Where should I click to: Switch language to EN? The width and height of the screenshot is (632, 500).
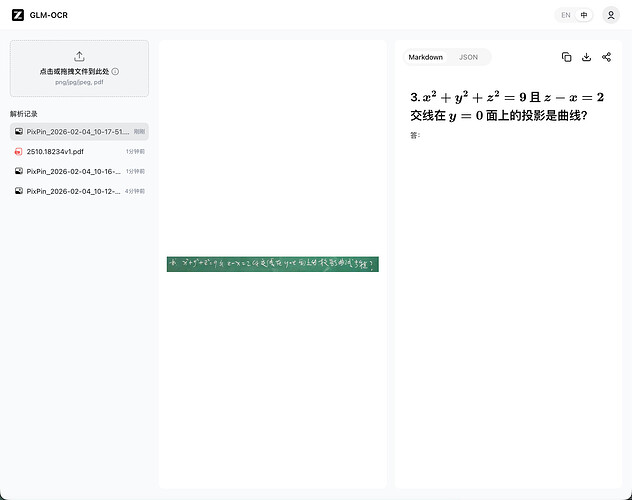point(565,15)
